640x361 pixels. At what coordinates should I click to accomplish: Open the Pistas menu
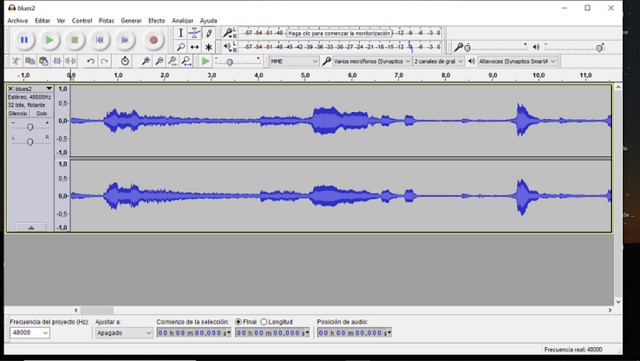pyautogui.click(x=106, y=20)
